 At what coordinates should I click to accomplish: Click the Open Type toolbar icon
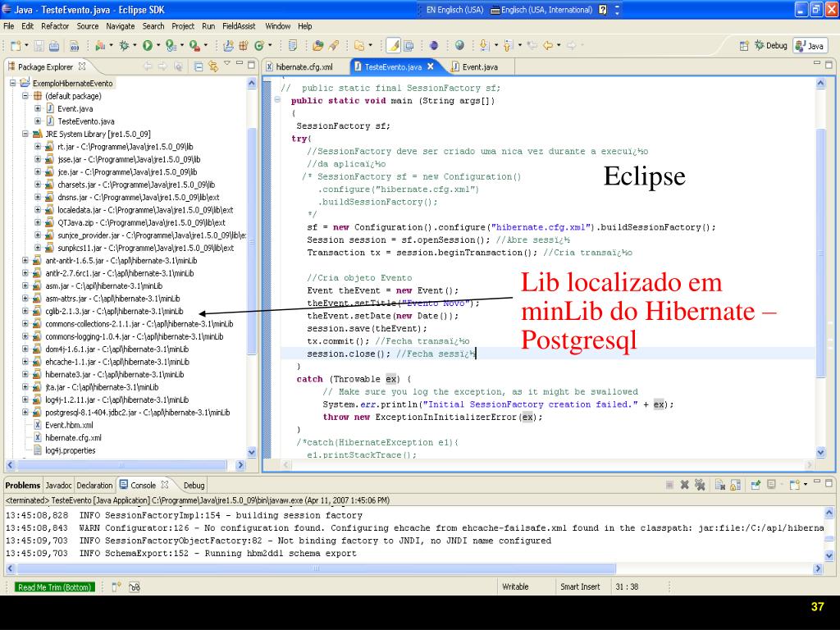tap(317, 46)
